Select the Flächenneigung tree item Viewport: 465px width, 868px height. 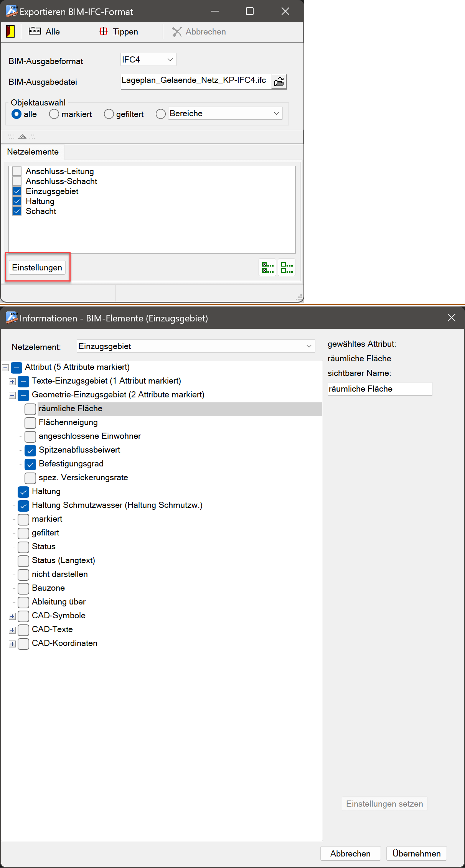68,422
